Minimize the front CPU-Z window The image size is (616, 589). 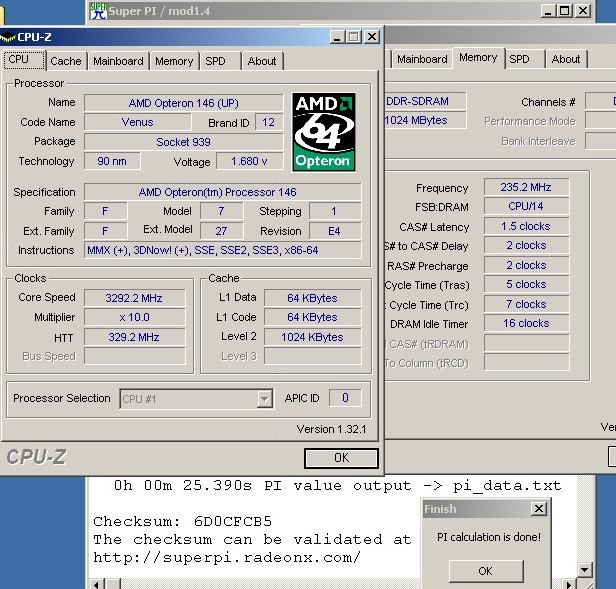337,37
